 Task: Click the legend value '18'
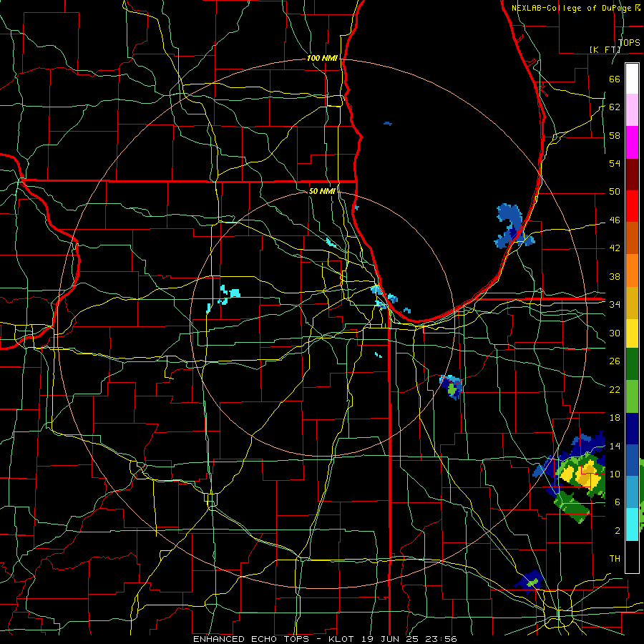(x=615, y=418)
